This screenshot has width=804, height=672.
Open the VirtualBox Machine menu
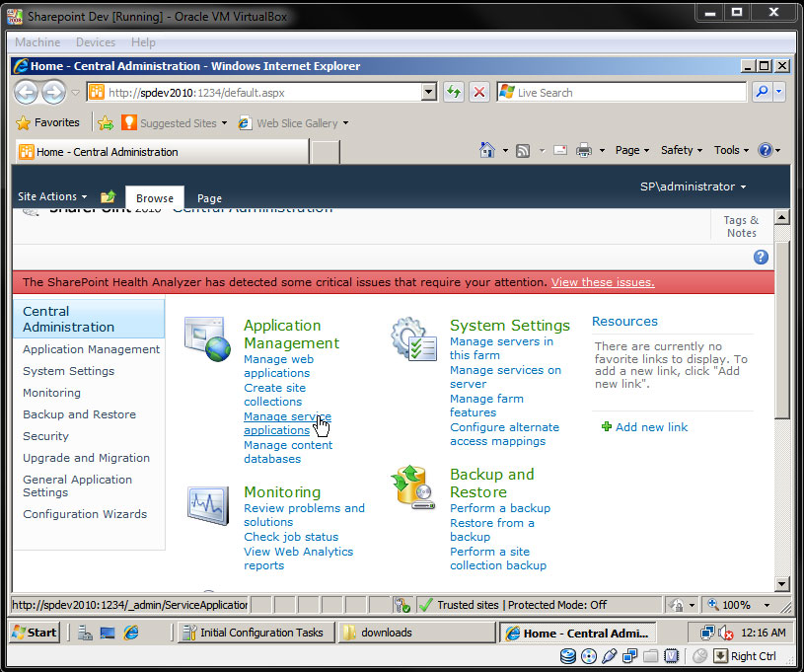point(37,42)
